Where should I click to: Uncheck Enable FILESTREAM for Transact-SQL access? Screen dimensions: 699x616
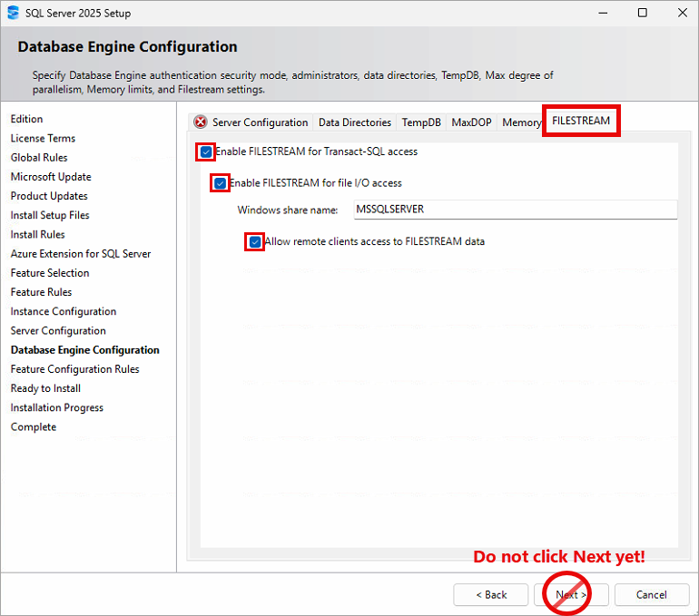point(207,152)
